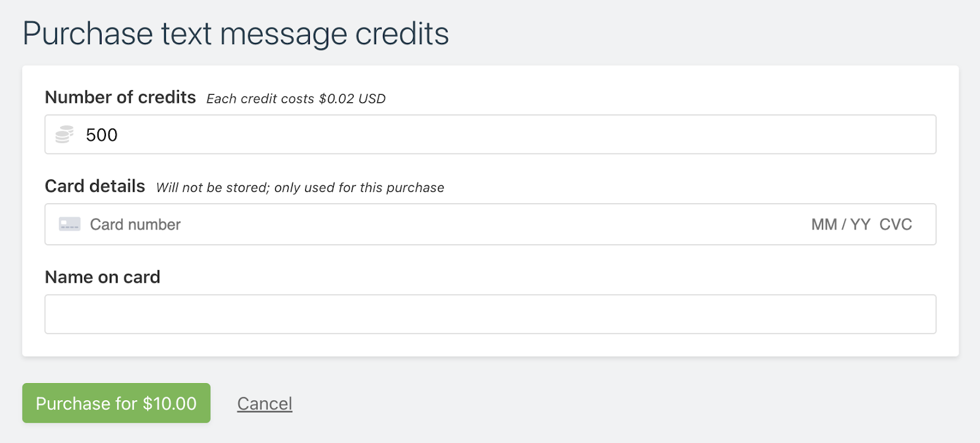Viewport: 980px width, 443px height.
Task: Click the "Will not be stored" hint text
Action: click(x=213, y=188)
